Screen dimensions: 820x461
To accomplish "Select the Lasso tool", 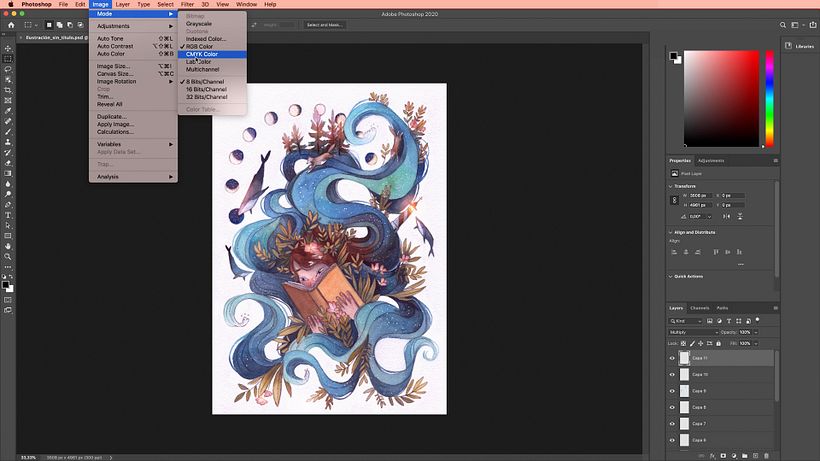I will click(8, 69).
